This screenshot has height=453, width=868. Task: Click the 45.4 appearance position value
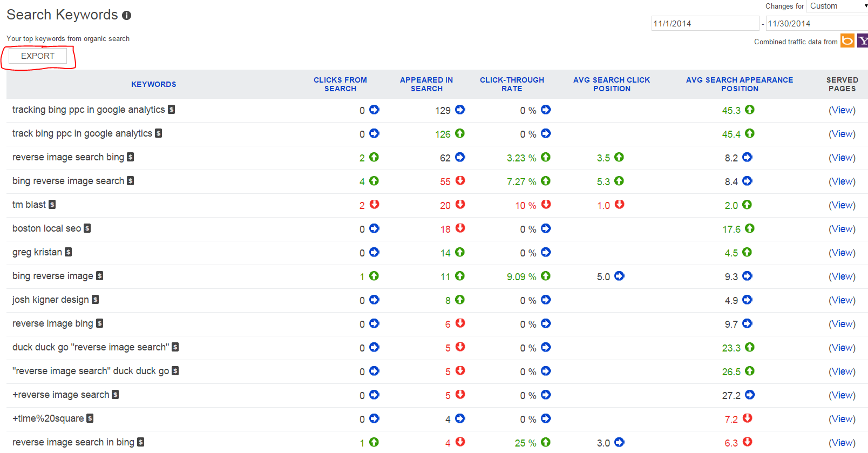[731, 134]
